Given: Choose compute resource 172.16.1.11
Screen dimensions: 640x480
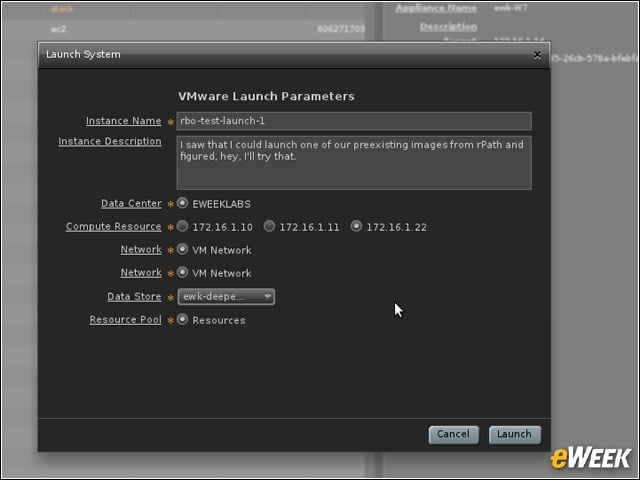Looking at the screenshot, I should point(269,226).
